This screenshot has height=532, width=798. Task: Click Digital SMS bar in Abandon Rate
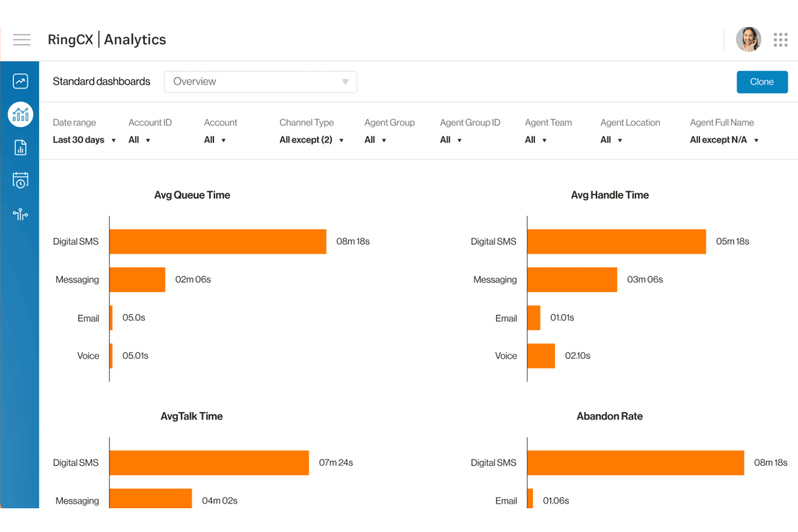click(x=636, y=463)
